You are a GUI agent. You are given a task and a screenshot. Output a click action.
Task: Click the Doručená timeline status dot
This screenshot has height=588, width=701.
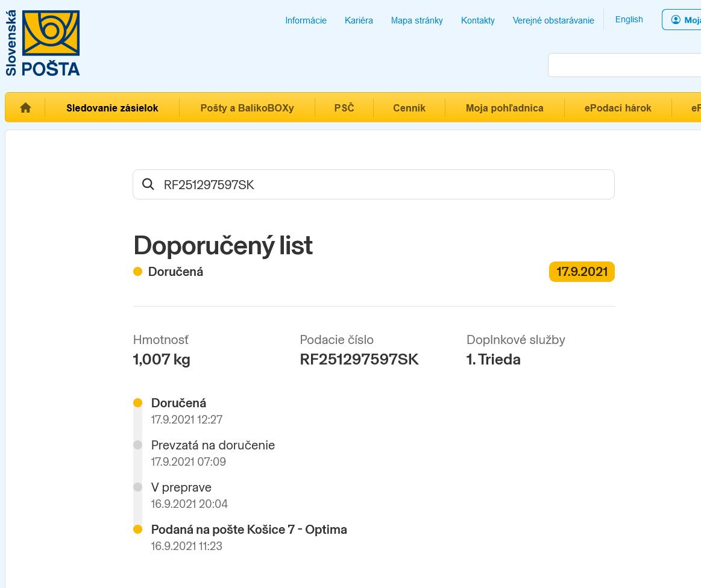pyautogui.click(x=137, y=402)
